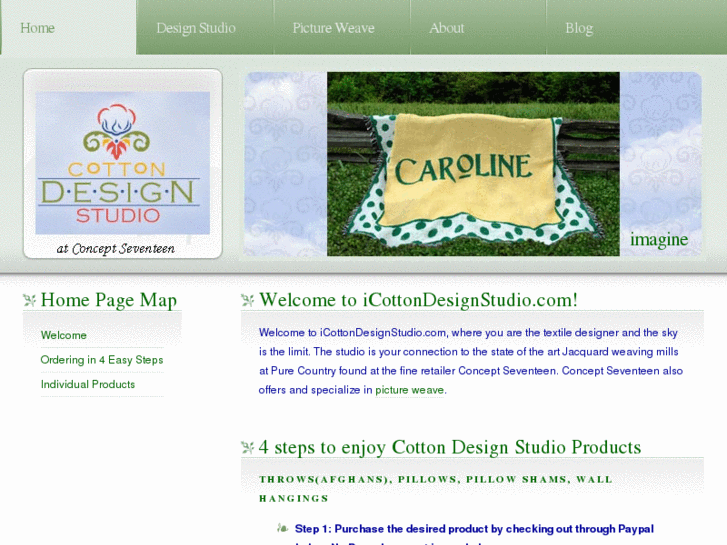Screen dimensions: 727x545
Task: Click leaf icon beside Home Page Map
Action: point(30,301)
